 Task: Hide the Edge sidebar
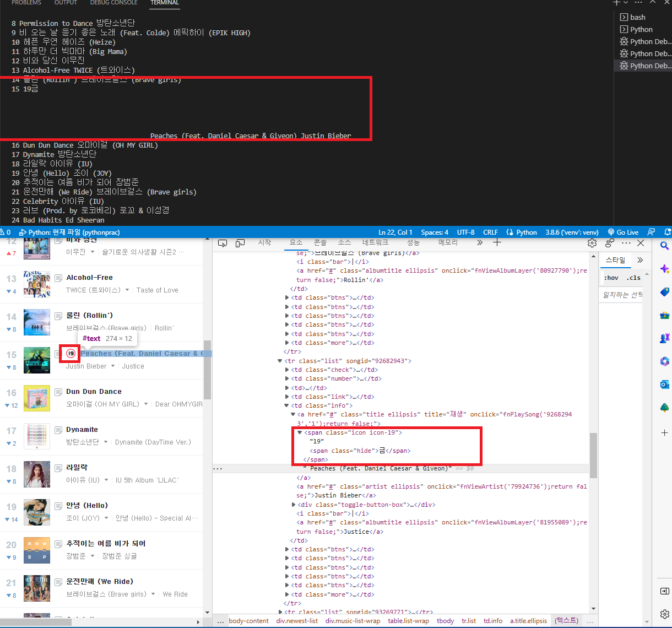pos(664,591)
